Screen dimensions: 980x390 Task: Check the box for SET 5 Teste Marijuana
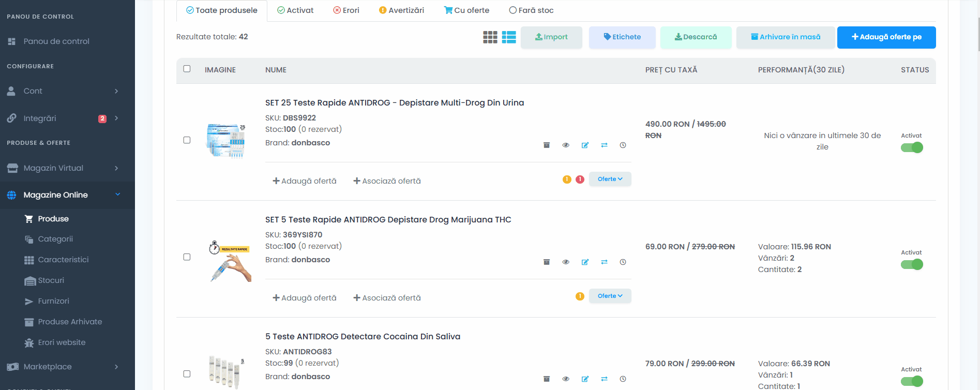point(187,257)
